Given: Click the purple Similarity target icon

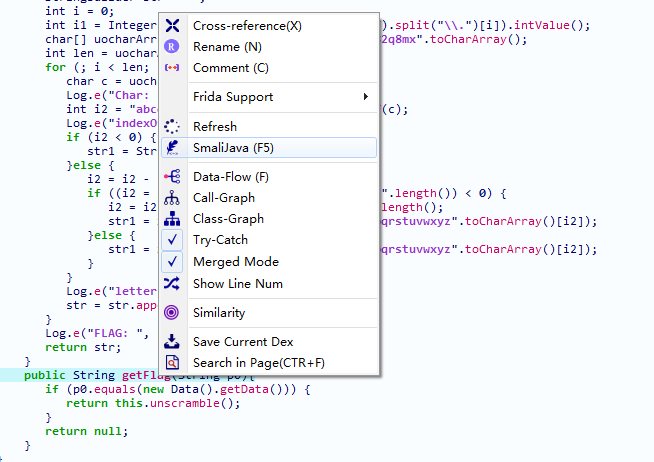Looking at the screenshot, I should point(171,312).
